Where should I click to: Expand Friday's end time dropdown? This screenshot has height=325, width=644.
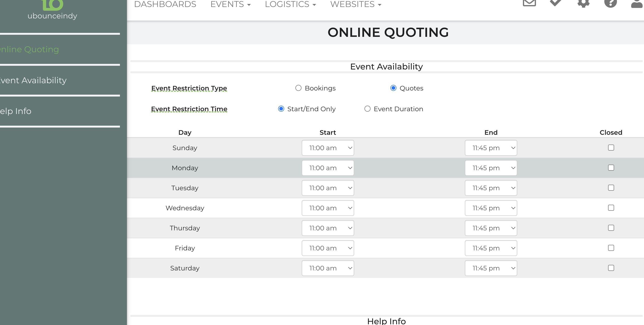pos(490,248)
